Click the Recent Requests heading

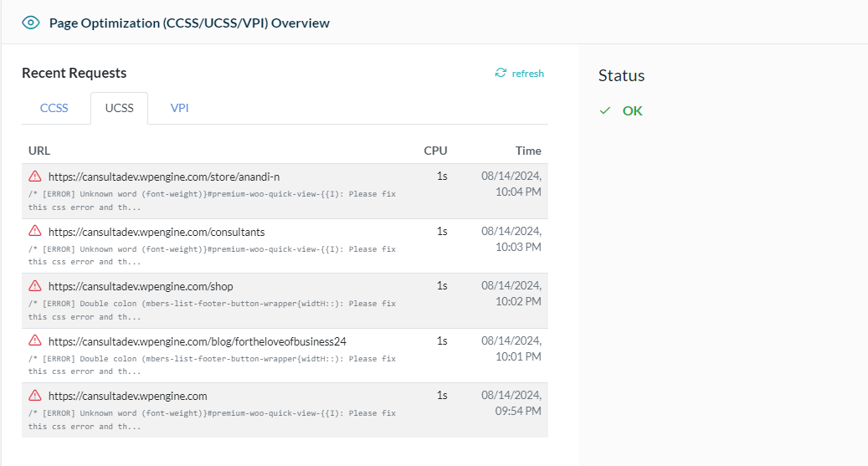[x=74, y=73]
